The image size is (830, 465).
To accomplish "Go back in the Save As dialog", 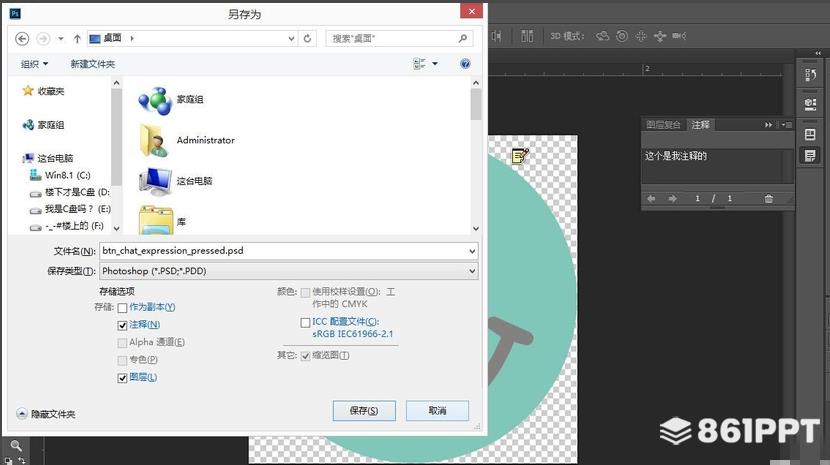I will [22, 39].
